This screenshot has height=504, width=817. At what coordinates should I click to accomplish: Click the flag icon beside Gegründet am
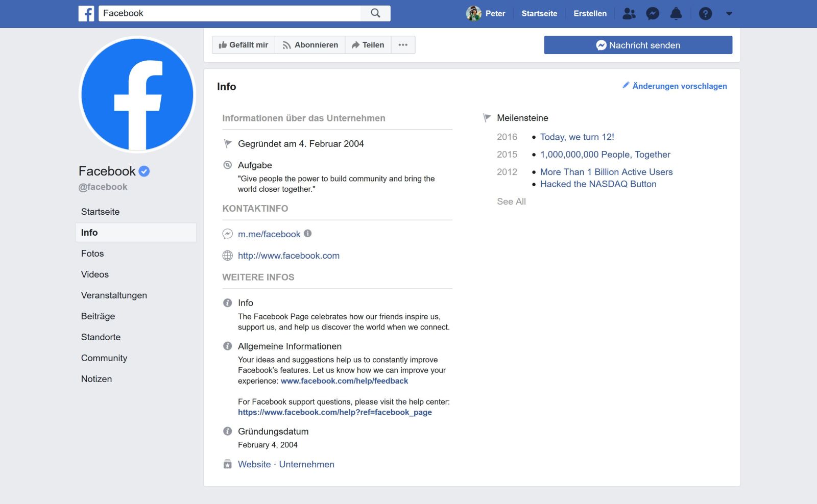pos(228,144)
